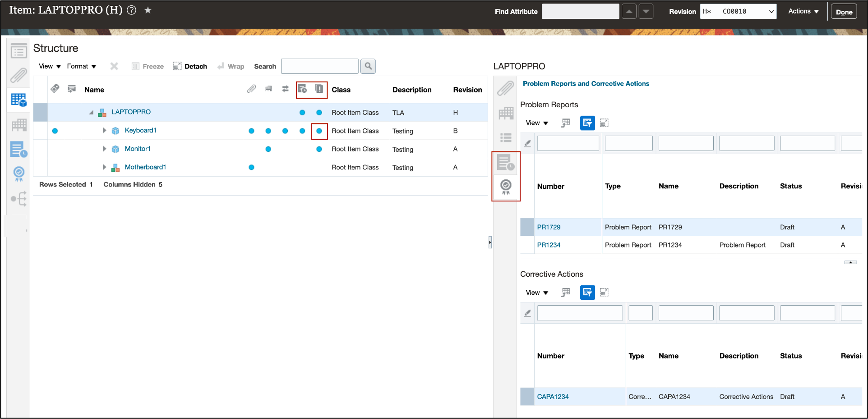Viewport: 868px width, 419px height.
Task: Click Wrap in the Structure toolbar
Action: coord(231,66)
